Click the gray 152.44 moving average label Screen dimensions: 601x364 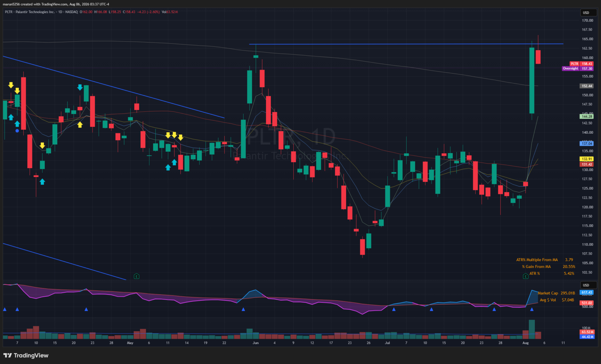(587, 86)
